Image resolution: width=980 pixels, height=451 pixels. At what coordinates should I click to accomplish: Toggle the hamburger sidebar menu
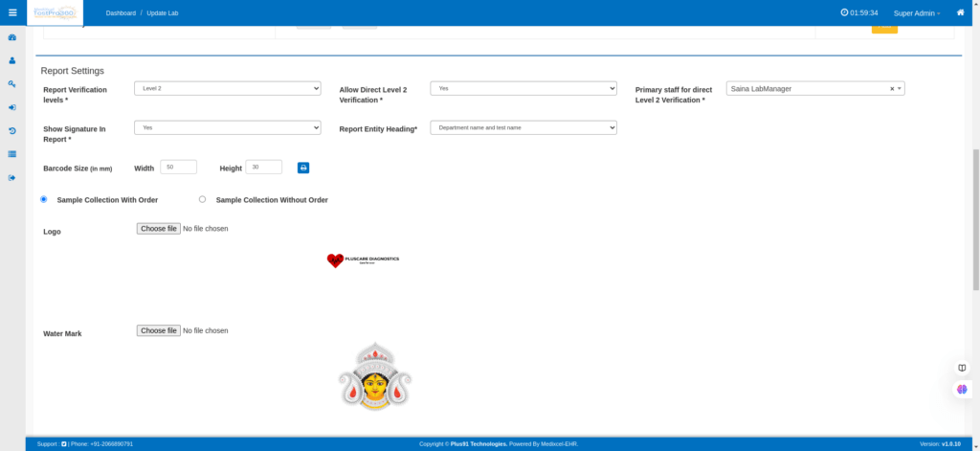point(12,12)
